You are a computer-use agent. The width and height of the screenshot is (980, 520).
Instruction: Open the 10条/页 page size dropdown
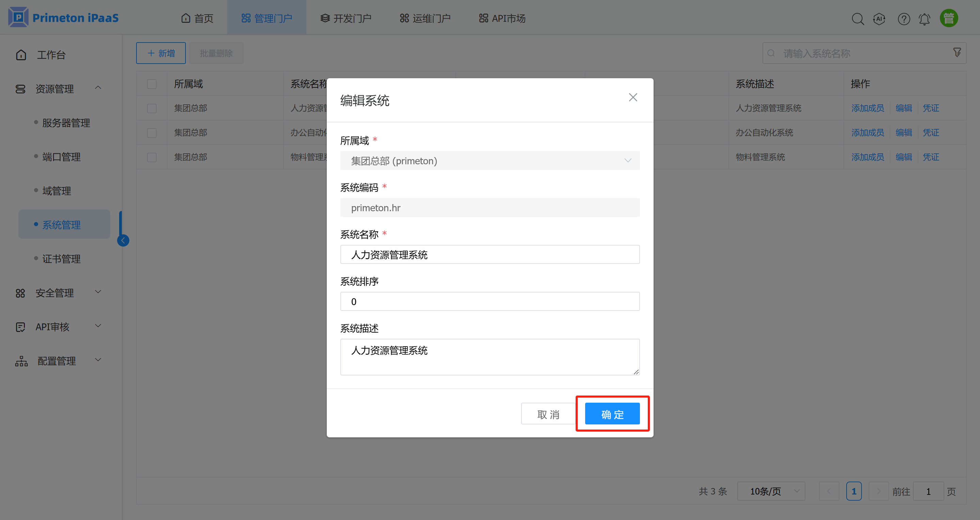point(771,491)
